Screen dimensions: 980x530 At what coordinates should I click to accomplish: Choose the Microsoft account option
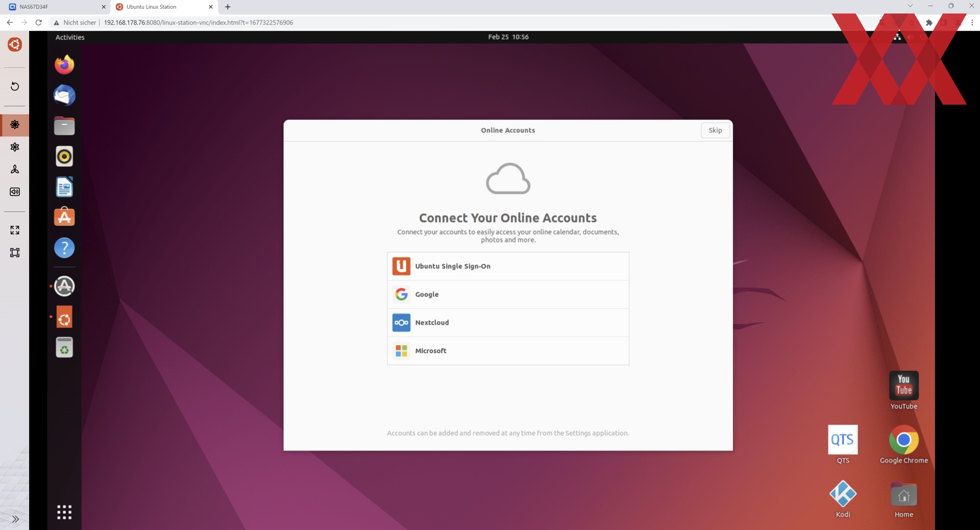point(508,351)
